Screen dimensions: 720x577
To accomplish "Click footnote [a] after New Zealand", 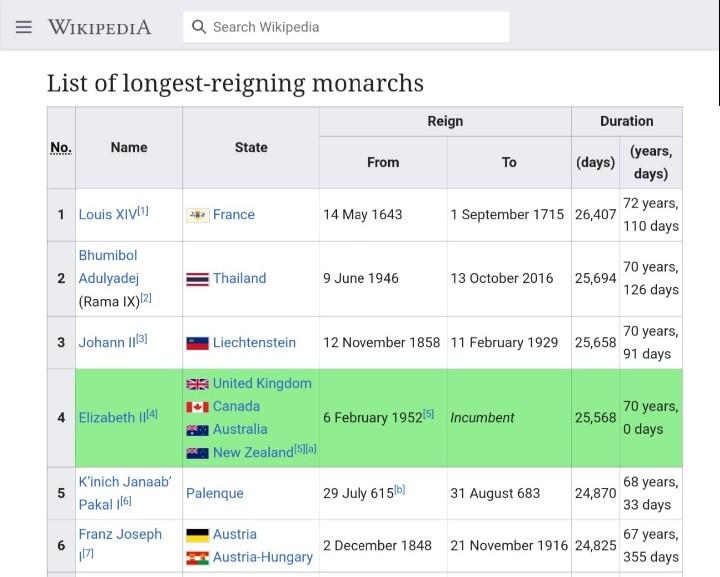I will point(311,448).
